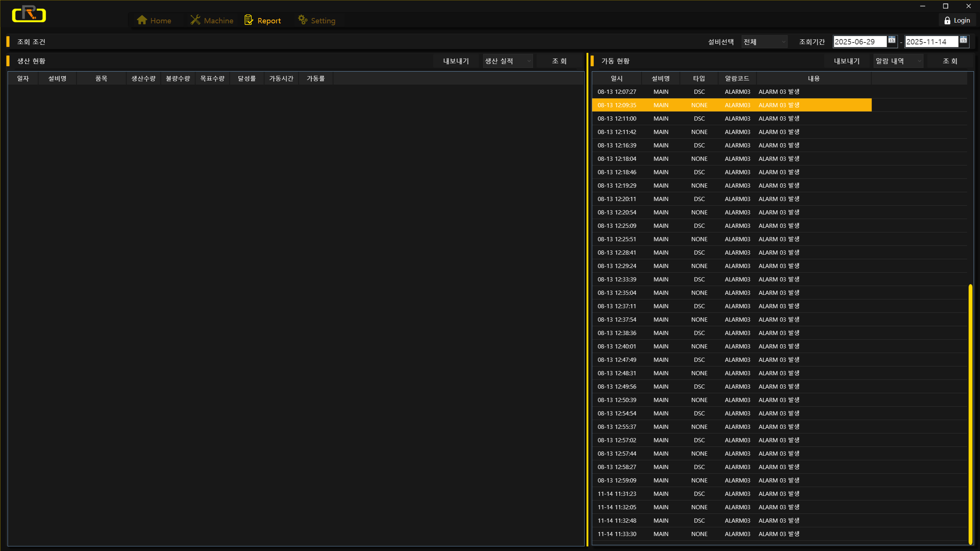Open the start date calendar picker

pos(892,40)
